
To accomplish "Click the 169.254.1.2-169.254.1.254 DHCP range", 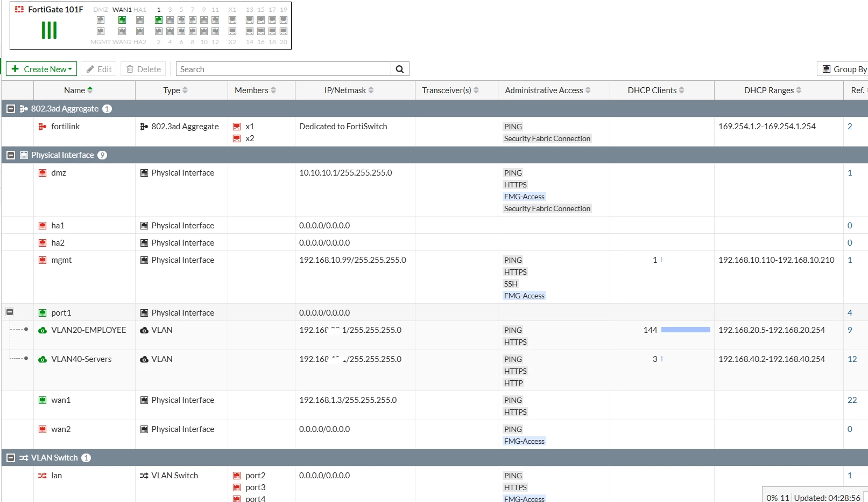I will 767,127.
